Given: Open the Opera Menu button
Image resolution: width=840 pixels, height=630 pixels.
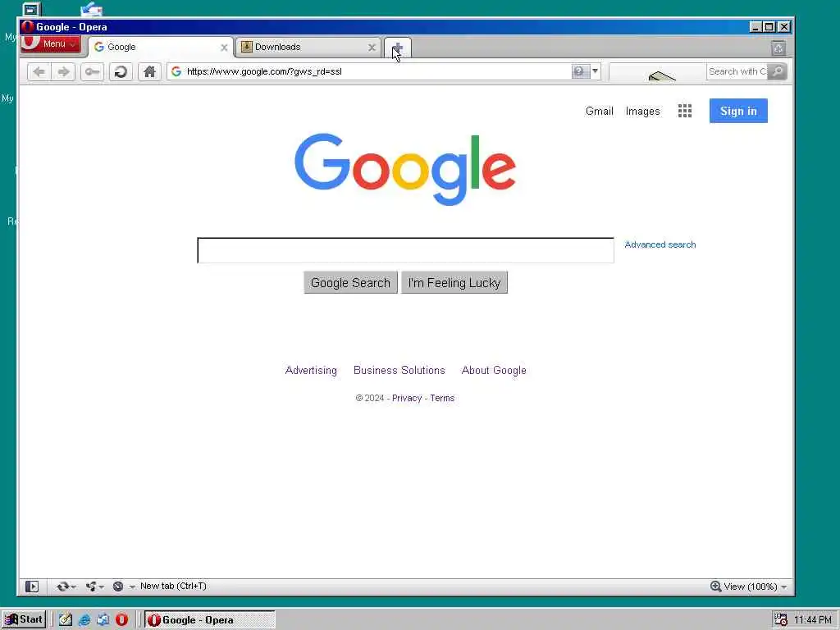Looking at the screenshot, I should pos(51,44).
